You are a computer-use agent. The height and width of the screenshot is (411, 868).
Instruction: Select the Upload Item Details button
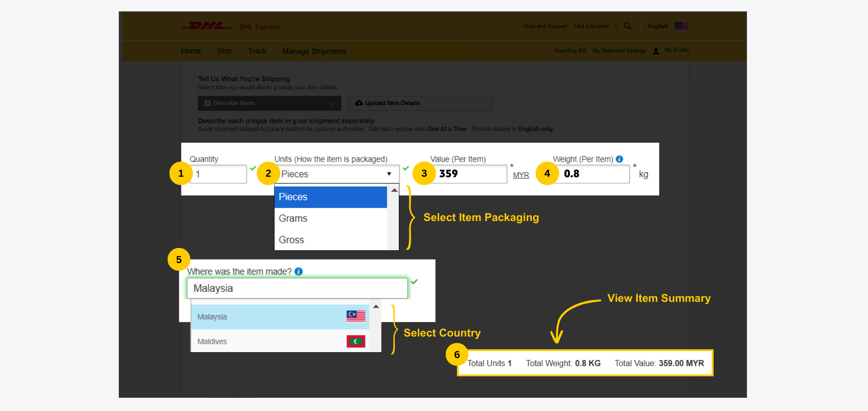pyautogui.click(x=420, y=103)
